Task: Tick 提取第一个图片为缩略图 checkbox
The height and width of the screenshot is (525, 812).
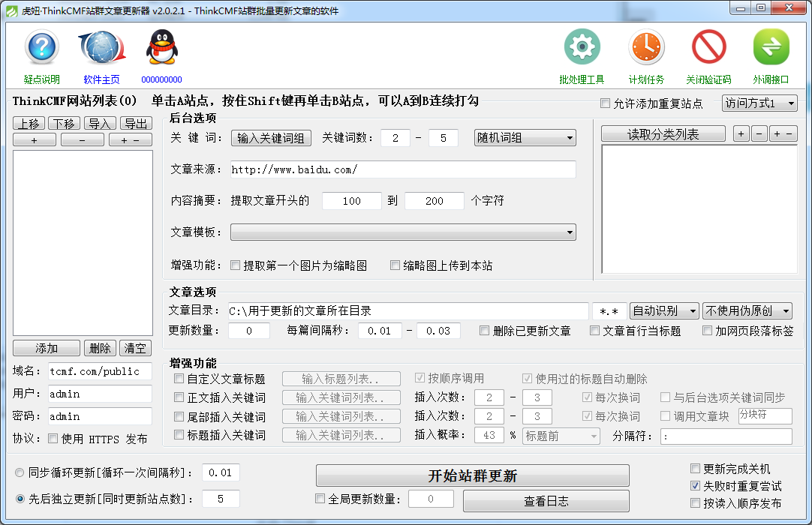Action: pyautogui.click(x=235, y=265)
